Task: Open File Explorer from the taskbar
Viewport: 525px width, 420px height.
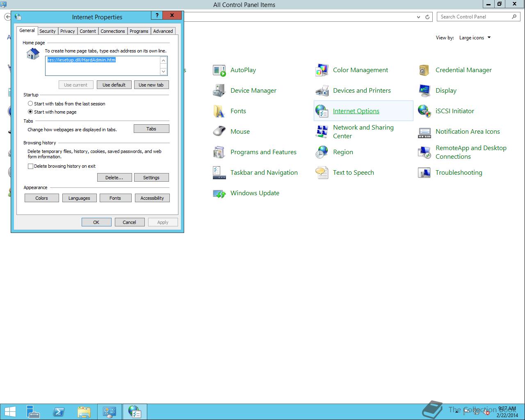Action: pos(84,412)
